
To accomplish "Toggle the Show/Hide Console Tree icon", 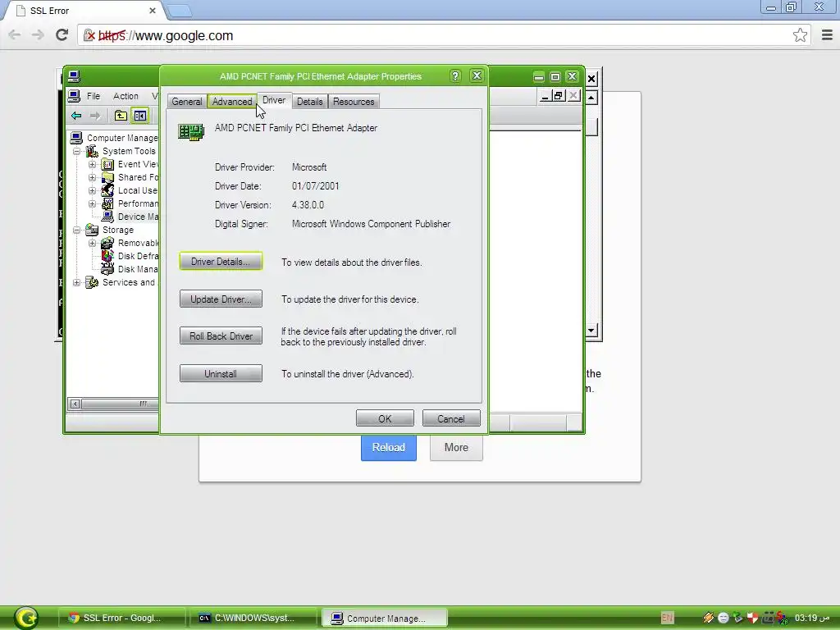I will (x=139, y=116).
